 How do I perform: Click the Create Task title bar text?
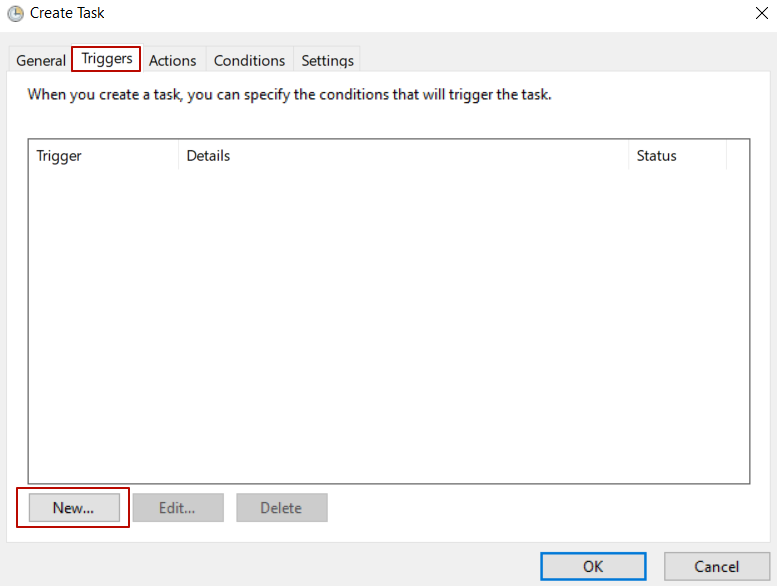(67, 14)
